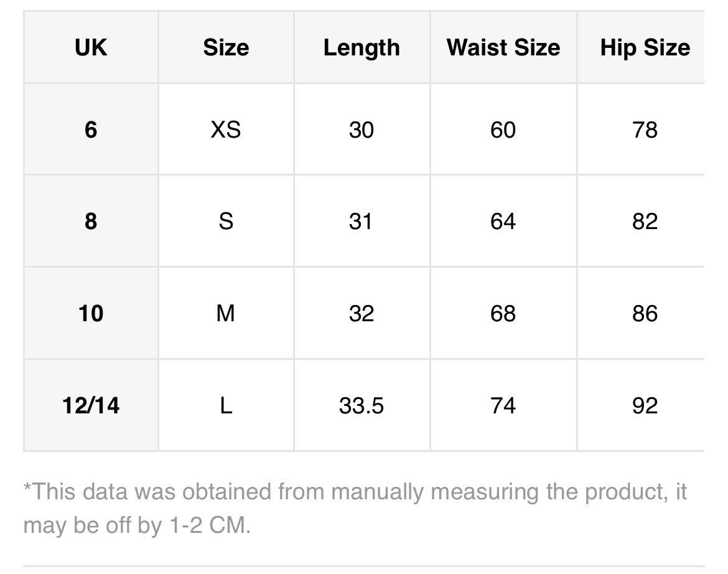Click waist size value 60
728x574 pixels.
click(x=503, y=129)
